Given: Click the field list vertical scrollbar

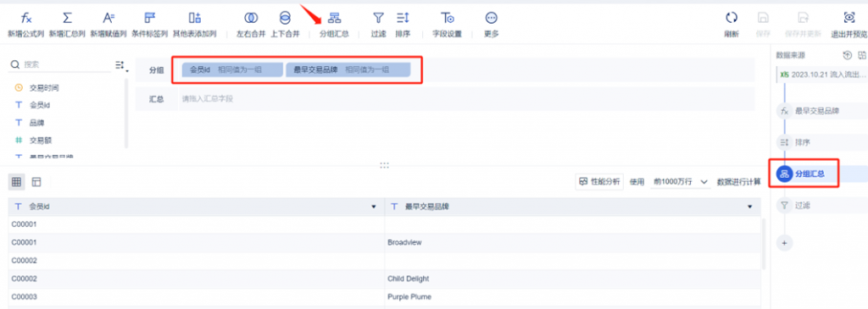Looking at the screenshot, I should coord(126,113).
